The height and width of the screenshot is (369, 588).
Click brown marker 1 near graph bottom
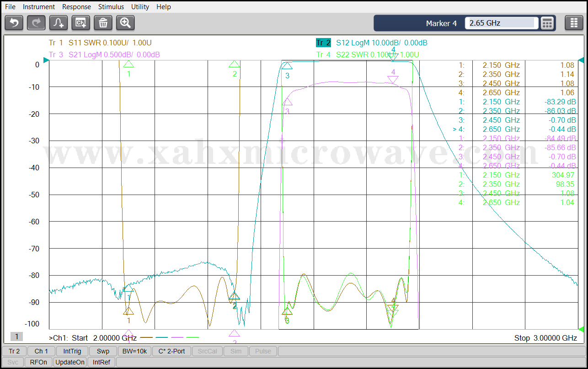pos(128,311)
